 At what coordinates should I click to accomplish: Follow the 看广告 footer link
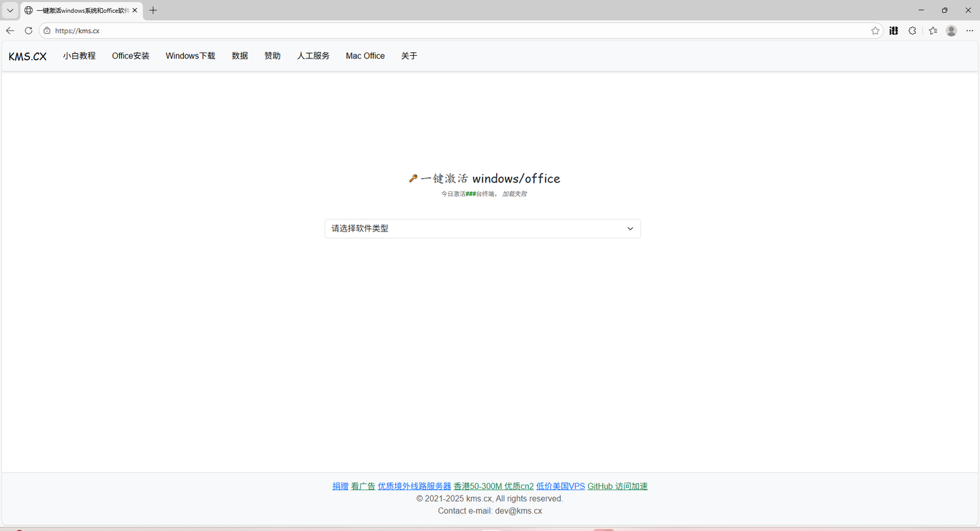pyautogui.click(x=363, y=486)
